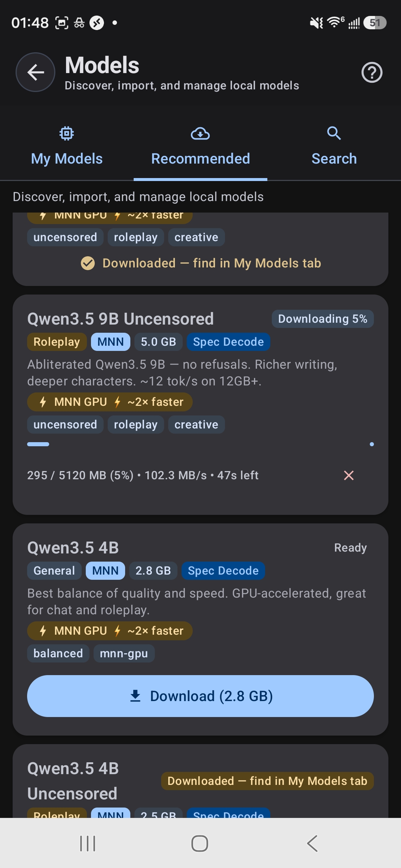
Task: Expand the General chip on Qwen3.5 4B
Action: (x=54, y=571)
